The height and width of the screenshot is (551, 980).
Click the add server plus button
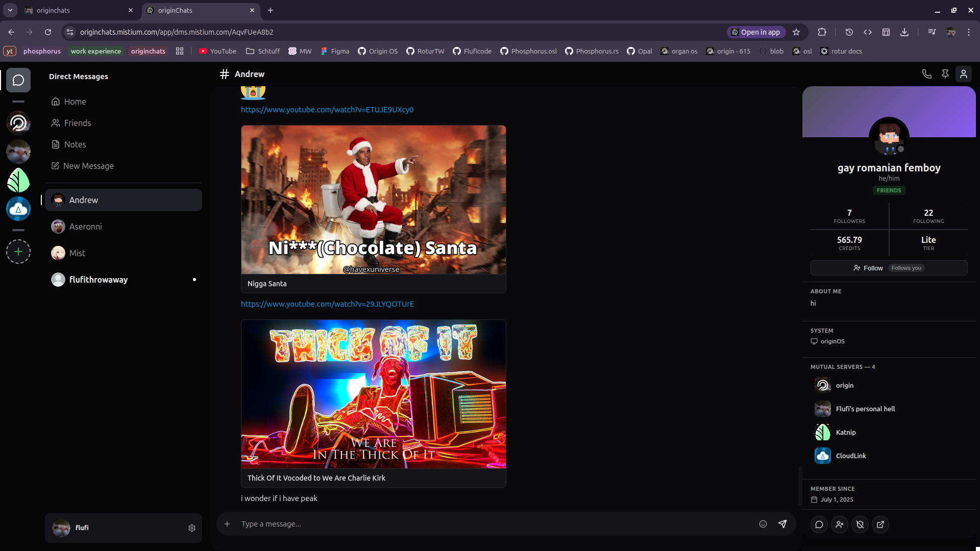pos(18,252)
